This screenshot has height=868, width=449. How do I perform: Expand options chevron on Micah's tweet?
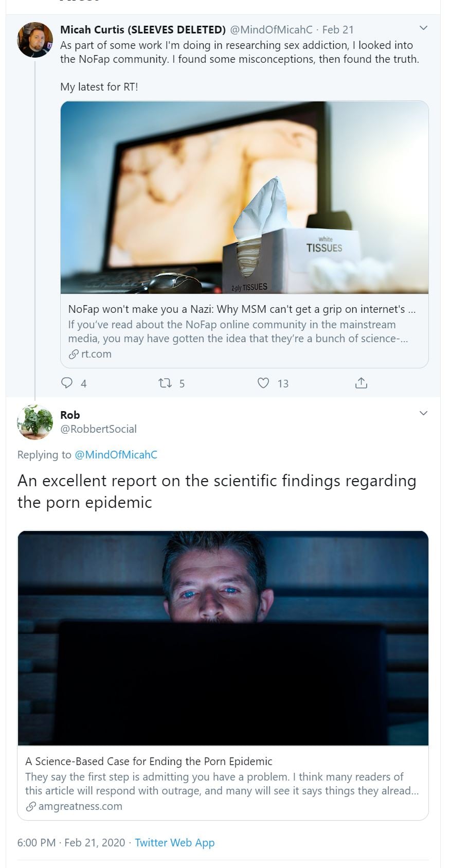[x=423, y=28]
